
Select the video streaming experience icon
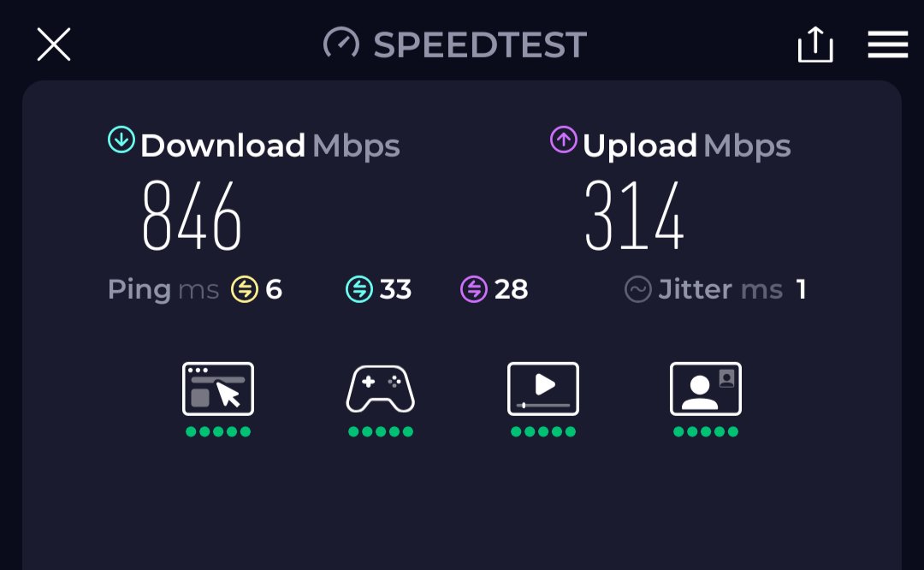tap(543, 389)
